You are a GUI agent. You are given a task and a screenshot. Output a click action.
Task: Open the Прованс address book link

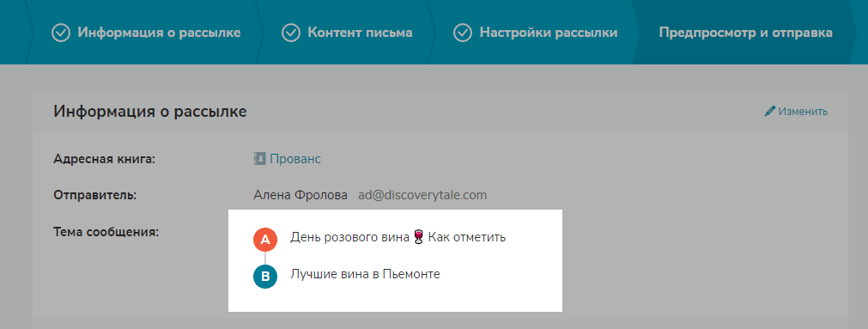pyautogui.click(x=295, y=159)
